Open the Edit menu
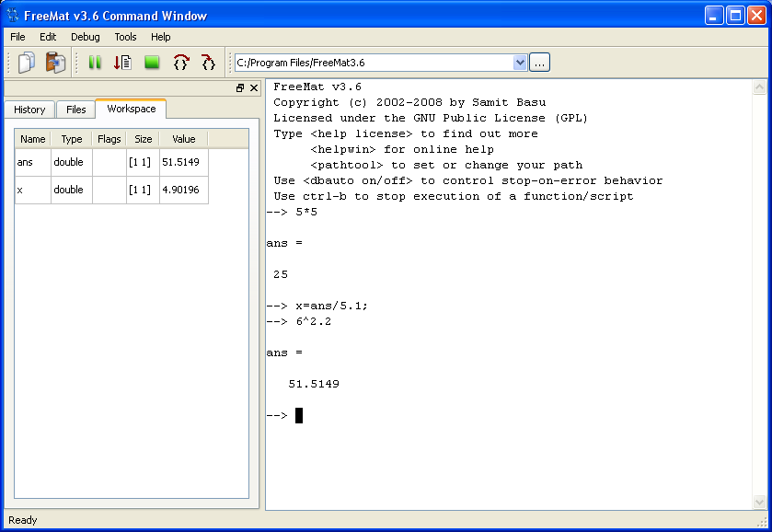This screenshot has height=532, width=772. [x=48, y=37]
